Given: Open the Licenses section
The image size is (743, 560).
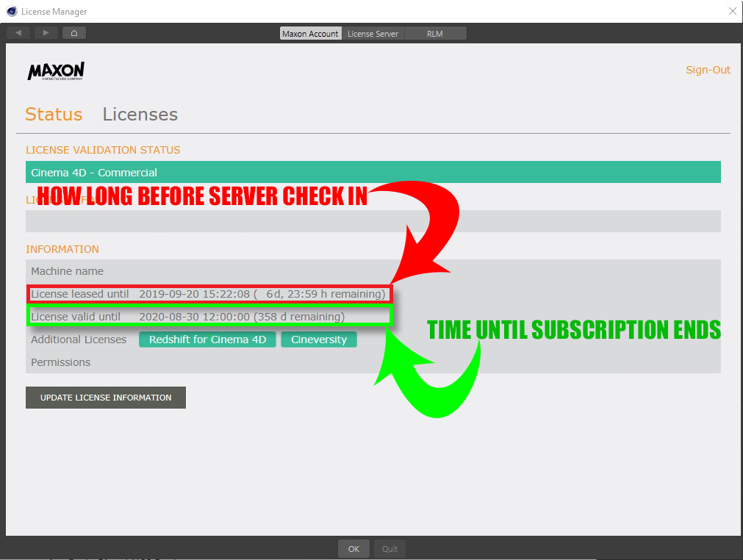Looking at the screenshot, I should 140,114.
